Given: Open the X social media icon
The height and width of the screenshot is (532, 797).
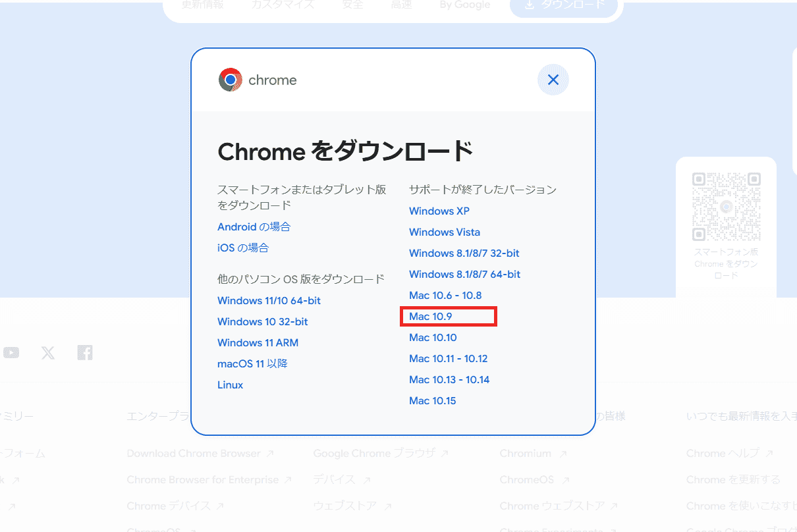Looking at the screenshot, I should 48,352.
